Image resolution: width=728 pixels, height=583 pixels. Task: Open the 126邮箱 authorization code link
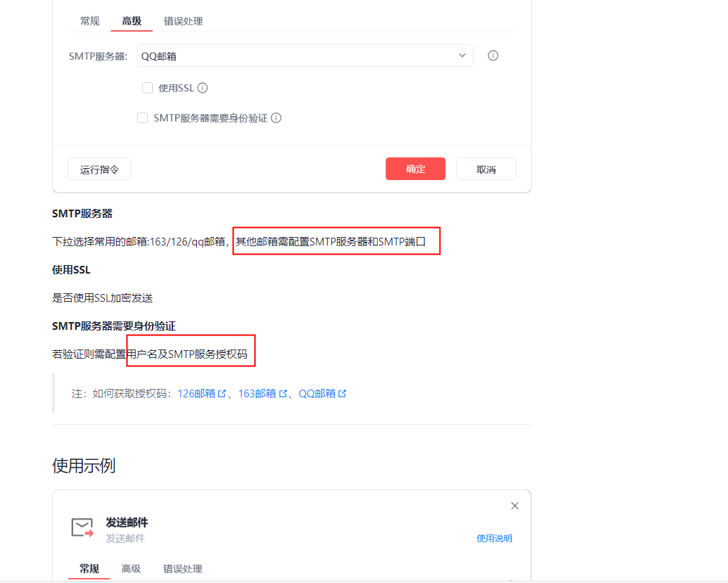point(196,394)
